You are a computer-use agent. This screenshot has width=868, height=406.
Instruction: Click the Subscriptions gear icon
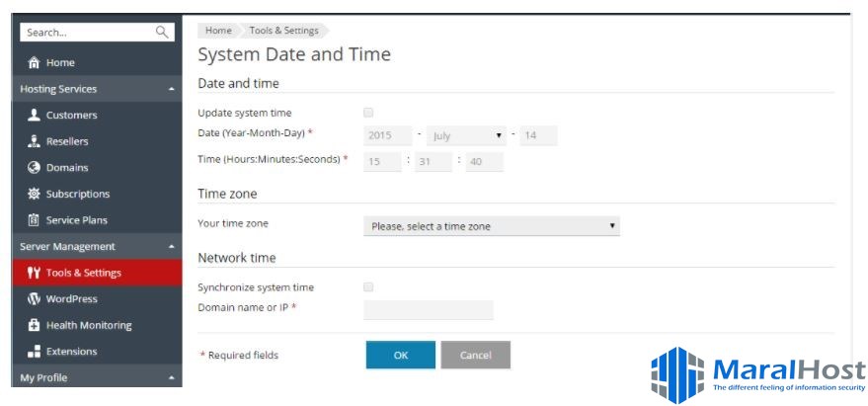coord(35,194)
